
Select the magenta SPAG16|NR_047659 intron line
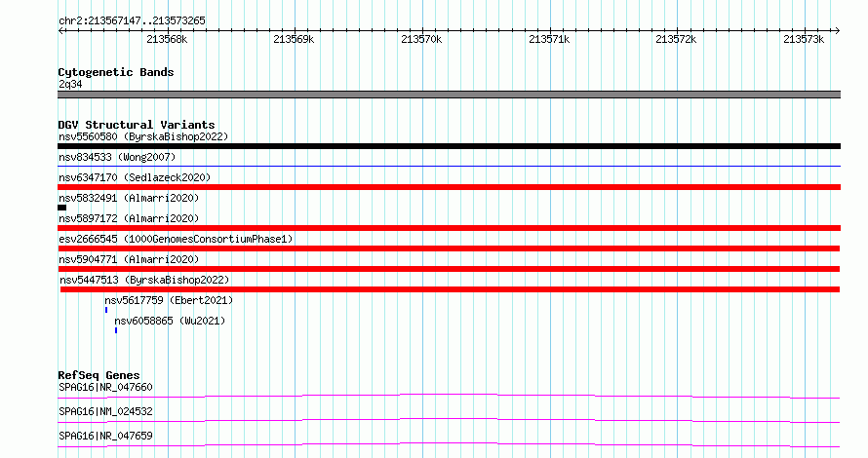click(x=449, y=444)
